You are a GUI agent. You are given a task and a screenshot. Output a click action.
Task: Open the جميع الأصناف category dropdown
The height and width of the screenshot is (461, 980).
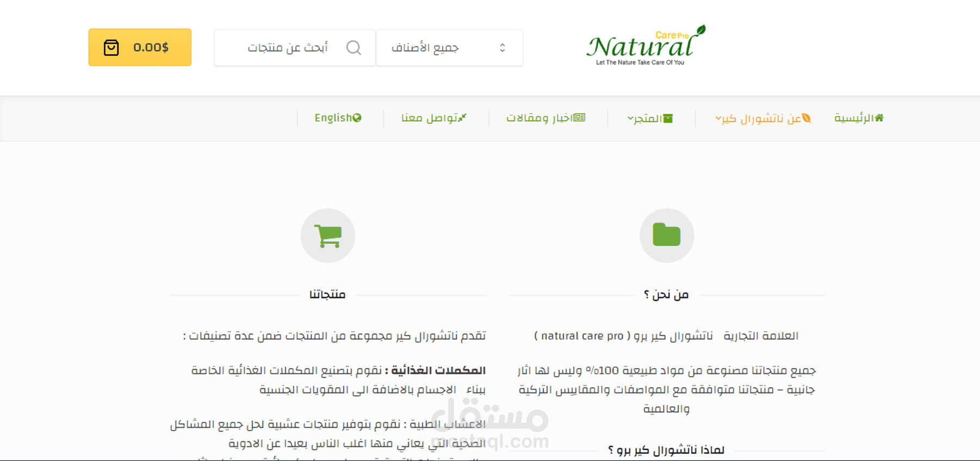coord(449,48)
